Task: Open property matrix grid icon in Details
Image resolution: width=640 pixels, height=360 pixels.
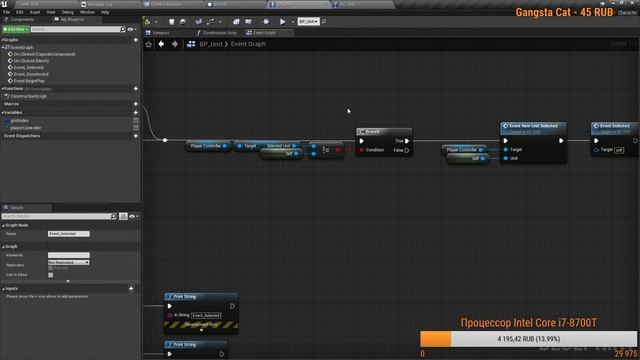Action: pos(123,216)
